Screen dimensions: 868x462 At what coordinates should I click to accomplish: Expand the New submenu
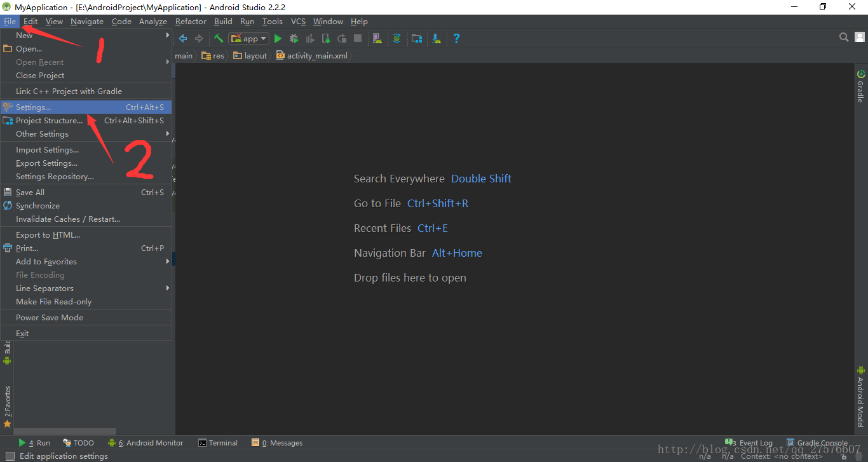click(86, 35)
